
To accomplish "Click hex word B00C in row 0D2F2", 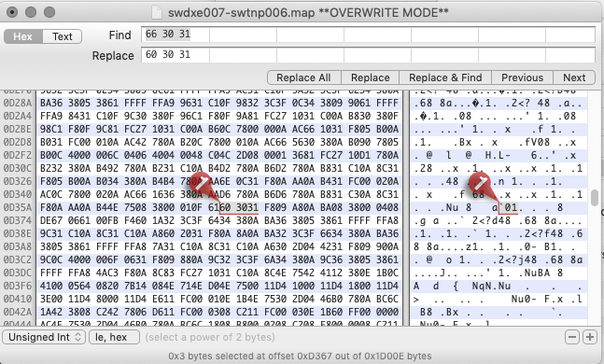I will point(51,155).
